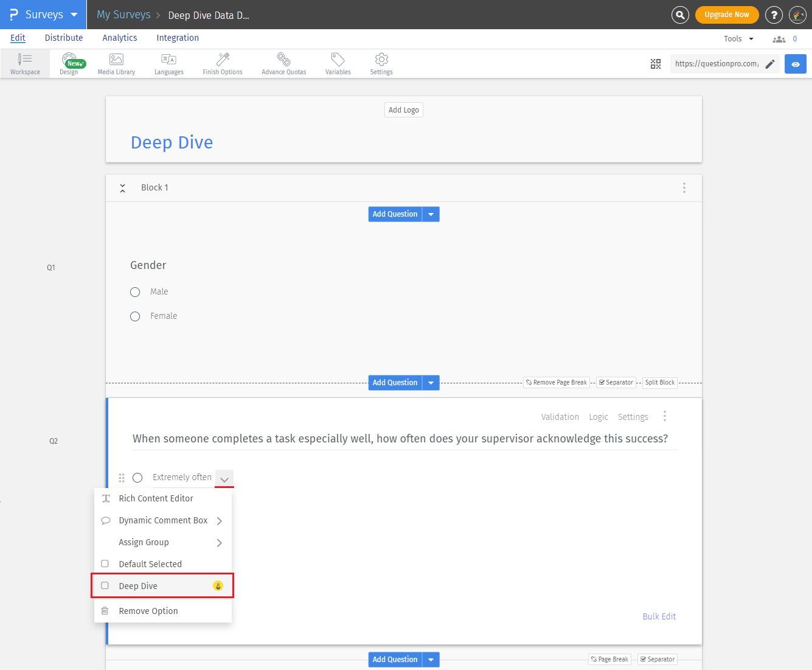Click the survey URL field

point(717,64)
